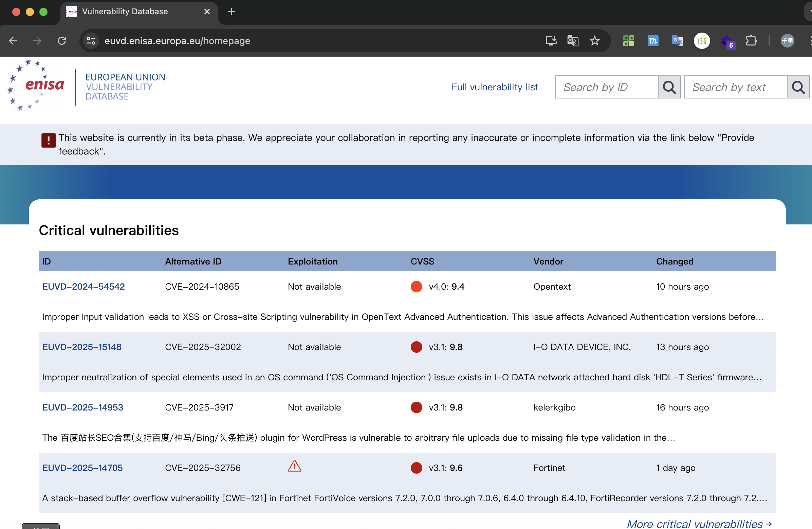Open vulnerability EUVD-2025-15148
812x529 pixels.
coord(81,347)
